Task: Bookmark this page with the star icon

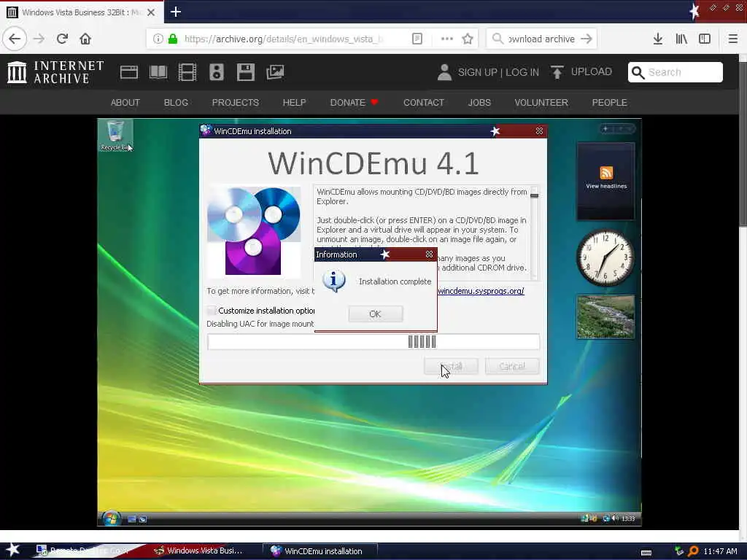Action: click(x=468, y=39)
